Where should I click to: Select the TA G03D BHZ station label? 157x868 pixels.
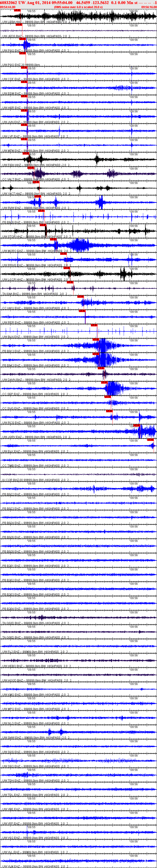[11, 623]
